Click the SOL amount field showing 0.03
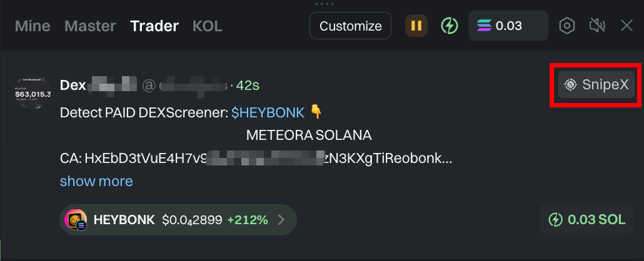 pos(508,26)
